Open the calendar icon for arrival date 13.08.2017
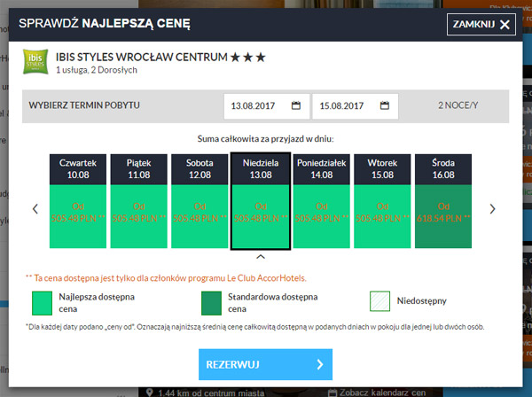532x397 pixels. click(x=296, y=105)
